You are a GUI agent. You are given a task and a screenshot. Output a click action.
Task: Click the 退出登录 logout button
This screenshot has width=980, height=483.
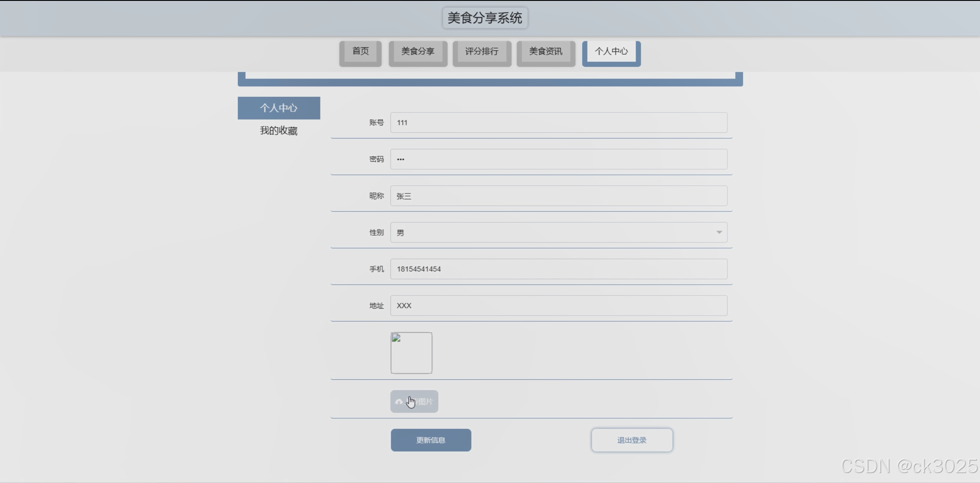pos(632,440)
